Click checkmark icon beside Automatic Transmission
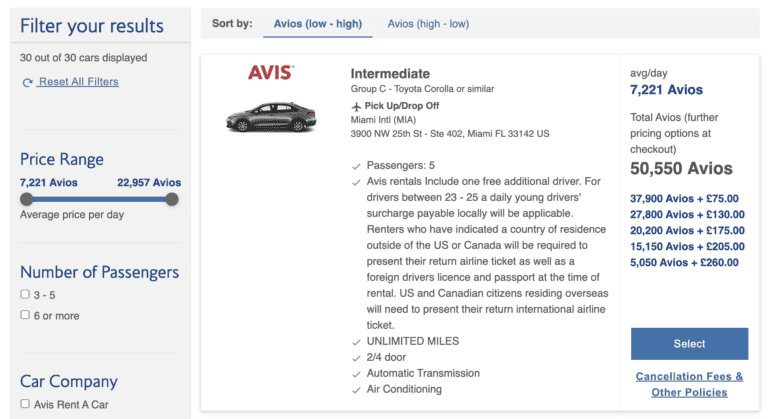The height and width of the screenshot is (419, 768). tap(357, 373)
